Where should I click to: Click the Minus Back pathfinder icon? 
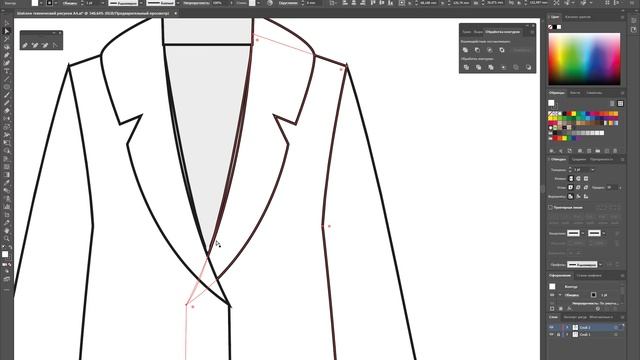528,67
